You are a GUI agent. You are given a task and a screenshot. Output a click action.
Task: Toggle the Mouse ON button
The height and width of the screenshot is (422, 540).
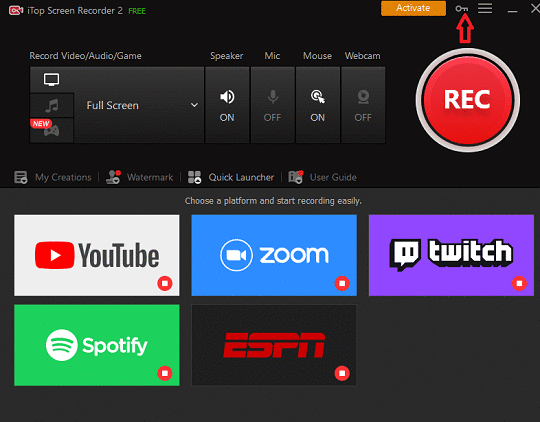[318, 105]
